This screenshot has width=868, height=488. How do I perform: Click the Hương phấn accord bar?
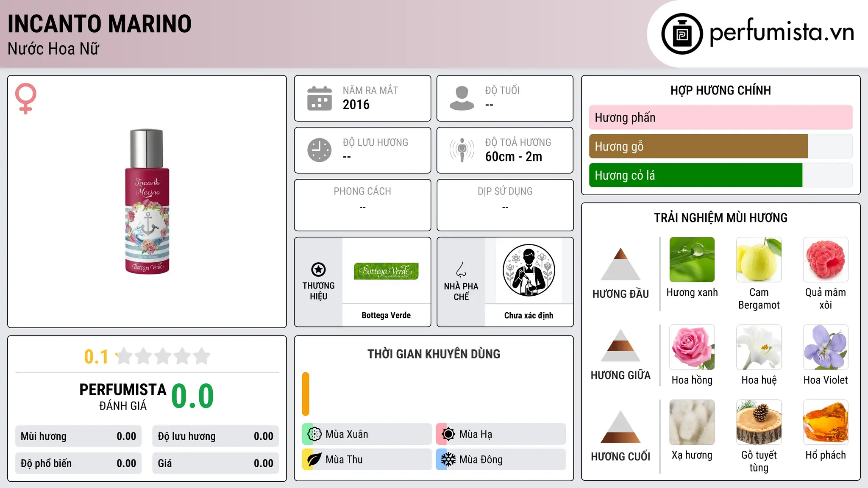pyautogui.click(x=721, y=117)
